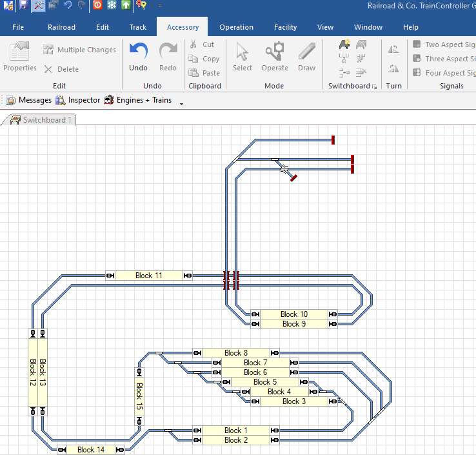The image size is (476, 455).
Task: Click the save disk icon in quick access
Action: [23, 5]
